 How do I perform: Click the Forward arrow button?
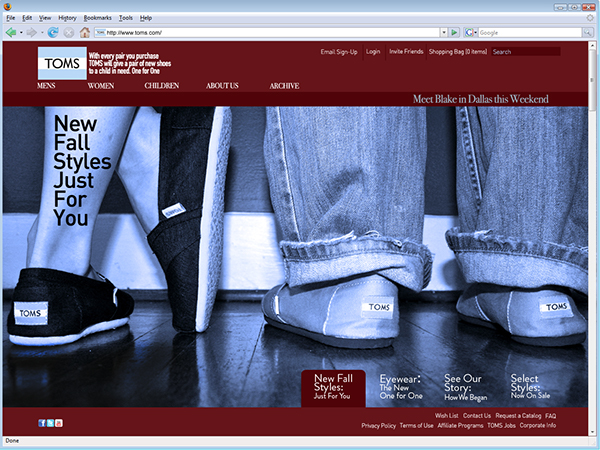(31, 33)
